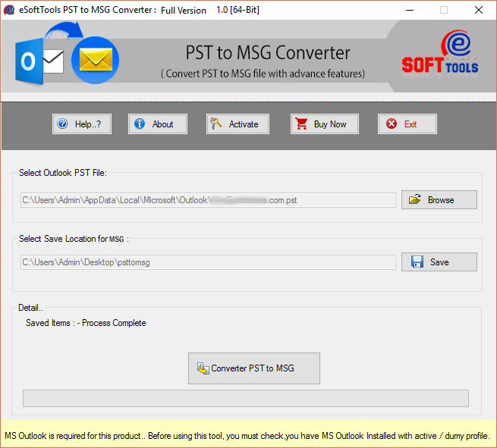Click the 'Saved Items : - Process Complete' text
Viewport: 497px width, 448px height.
tap(86, 323)
